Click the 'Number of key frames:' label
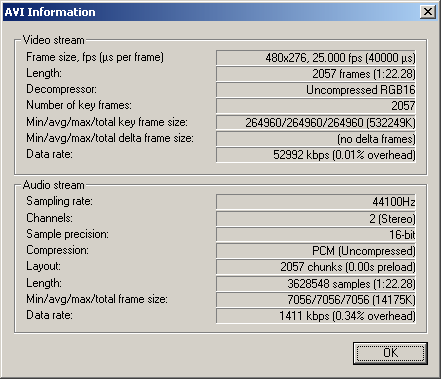The height and width of the screenshot is (379, 441). [79, 105]
